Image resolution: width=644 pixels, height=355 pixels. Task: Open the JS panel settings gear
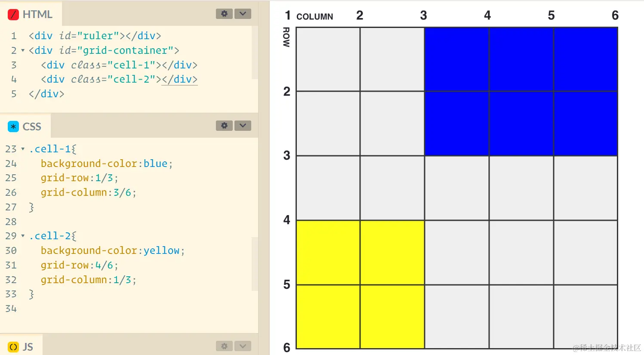224,346
